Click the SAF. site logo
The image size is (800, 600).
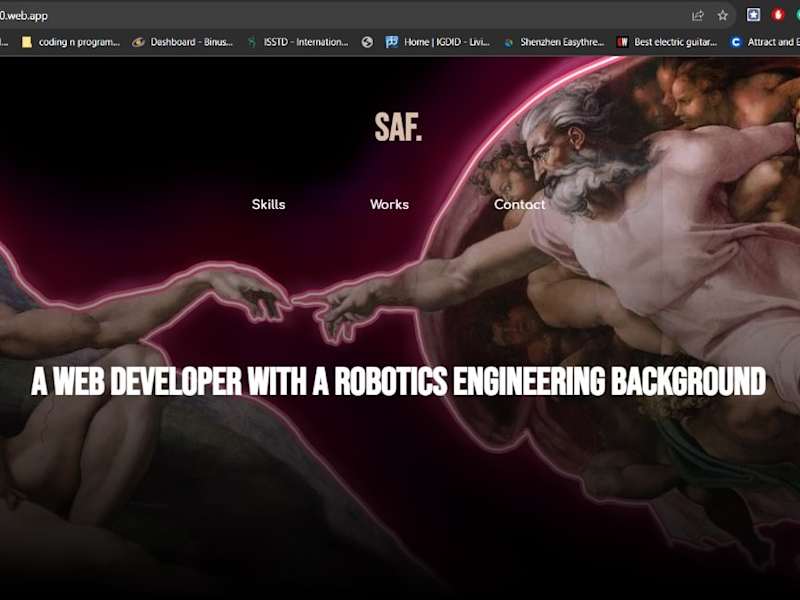click(x=398, y=127)
